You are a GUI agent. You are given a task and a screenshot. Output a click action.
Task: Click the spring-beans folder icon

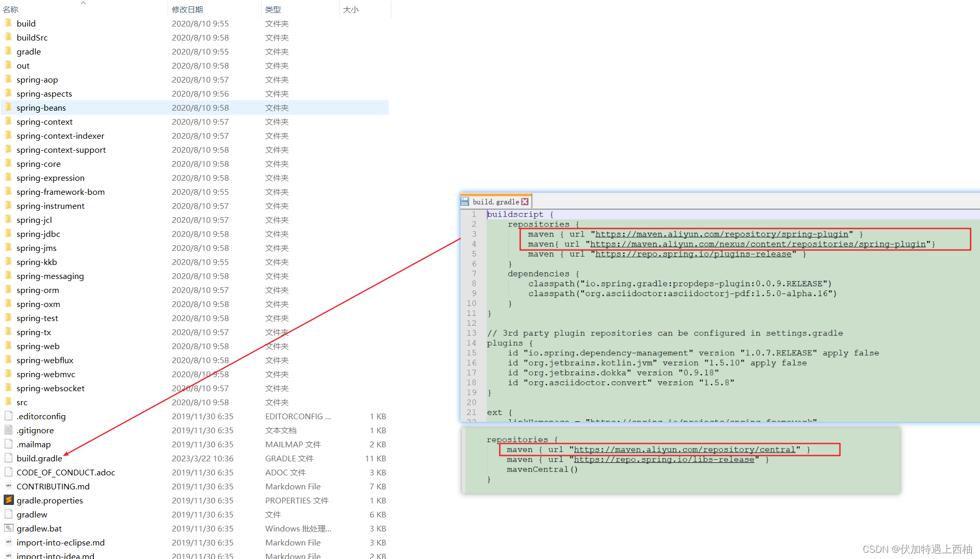pos(8,108)
